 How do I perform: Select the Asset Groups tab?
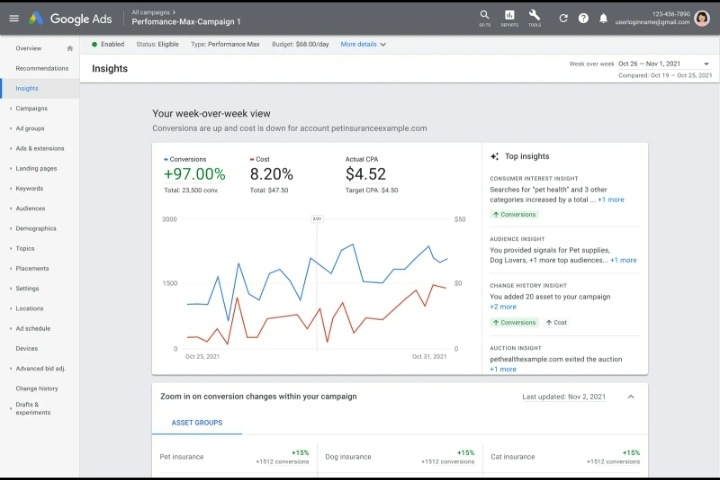[197, 423]
